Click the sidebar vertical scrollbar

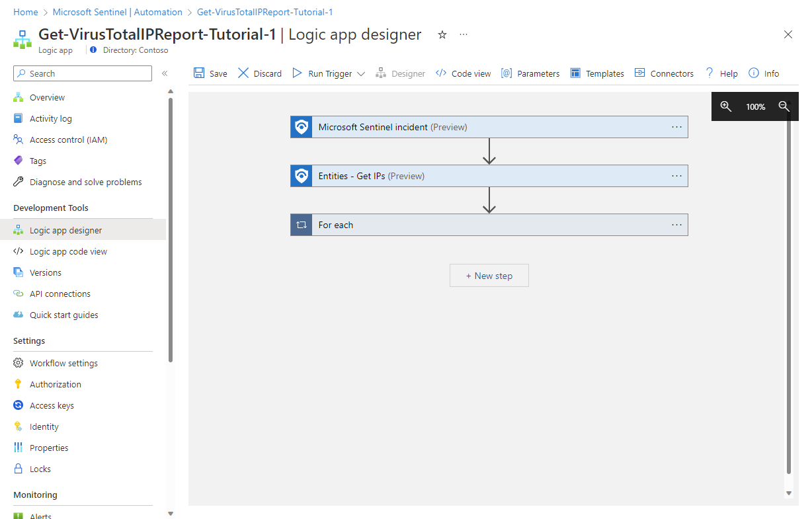(x=171, y=231)
